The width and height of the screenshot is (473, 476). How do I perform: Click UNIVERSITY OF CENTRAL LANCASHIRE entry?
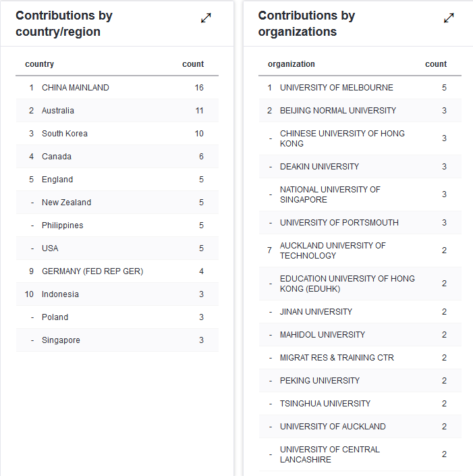330,454
